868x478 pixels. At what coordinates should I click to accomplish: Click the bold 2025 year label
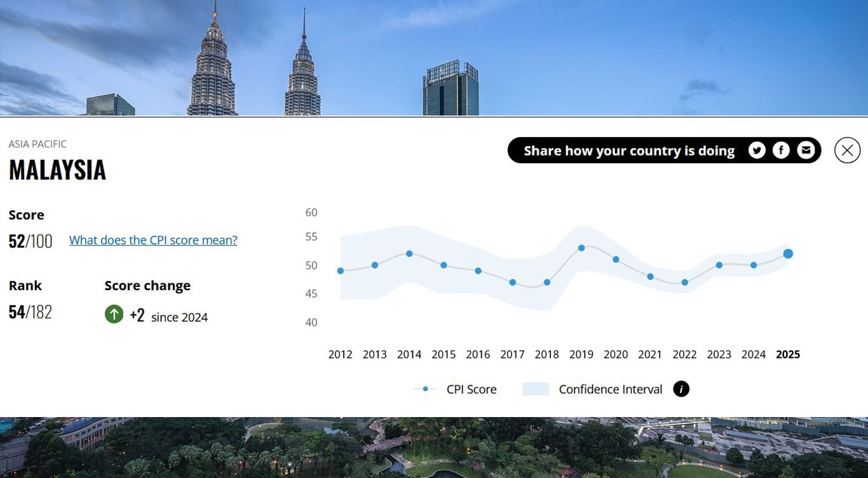788,354
